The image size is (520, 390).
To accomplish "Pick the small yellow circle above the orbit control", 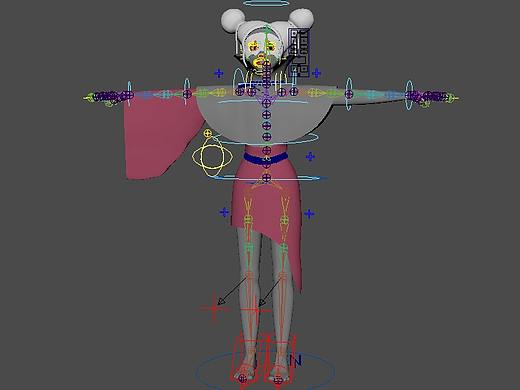I will [x=208, y=134].
